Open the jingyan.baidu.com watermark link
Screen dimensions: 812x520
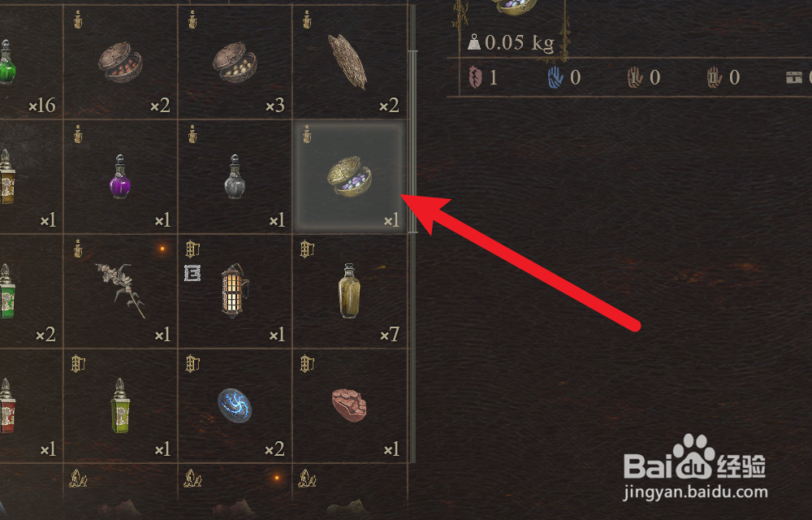click(x=696, y=492)
